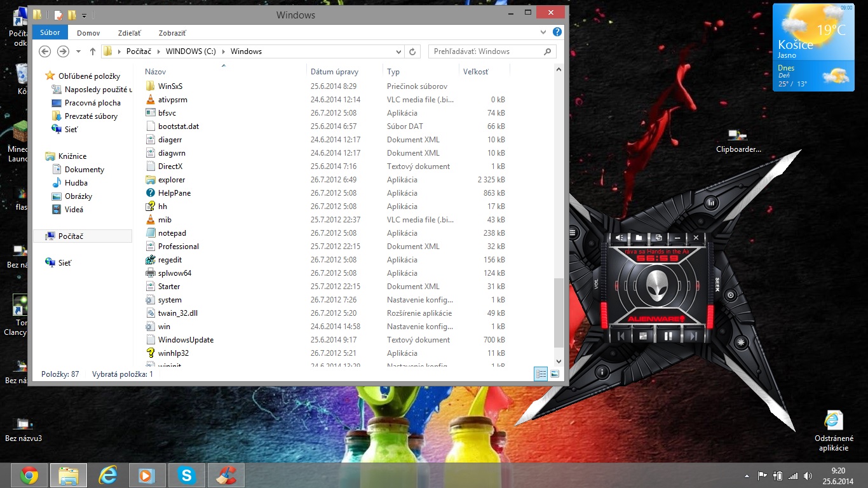The height and width of the screenshot is (488, 868).
Task: Switch to details view in status bar
Action: (x=541, y=374)
